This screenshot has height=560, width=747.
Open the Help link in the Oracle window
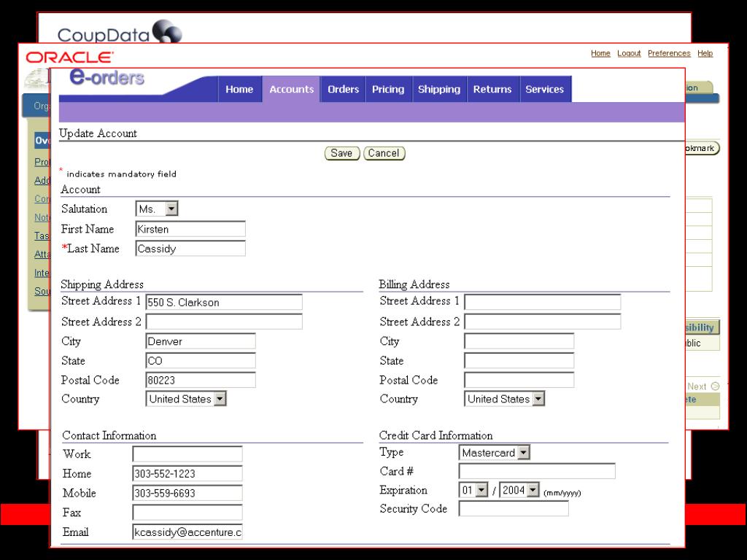click(705, 53)
